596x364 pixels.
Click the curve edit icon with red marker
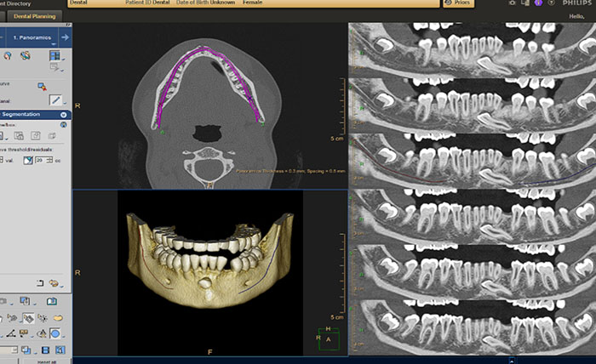[x=43, y=87]
